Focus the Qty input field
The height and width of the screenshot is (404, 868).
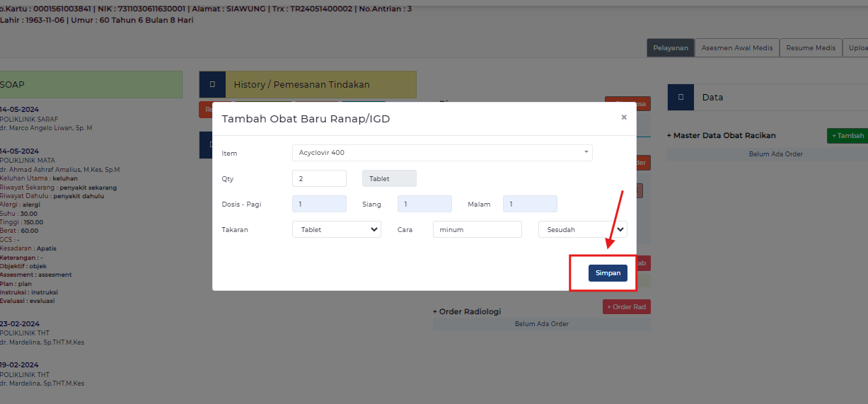[319, 179]
